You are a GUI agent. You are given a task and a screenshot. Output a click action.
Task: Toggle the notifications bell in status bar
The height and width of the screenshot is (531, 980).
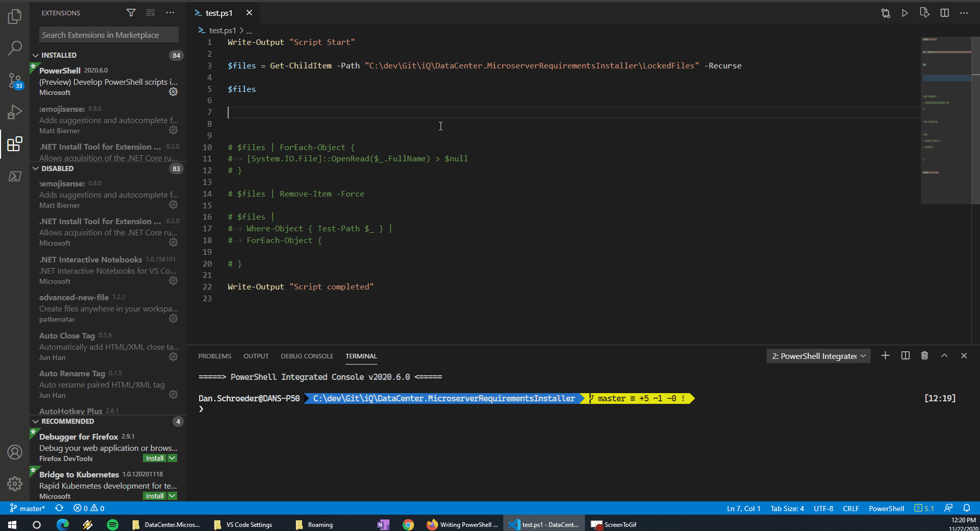(967, 509)
